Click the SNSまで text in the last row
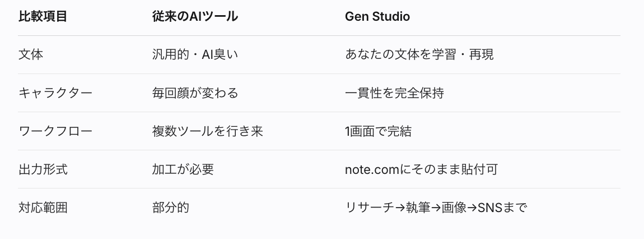Screen dimensions: 644x239 (x=503, y=208)
